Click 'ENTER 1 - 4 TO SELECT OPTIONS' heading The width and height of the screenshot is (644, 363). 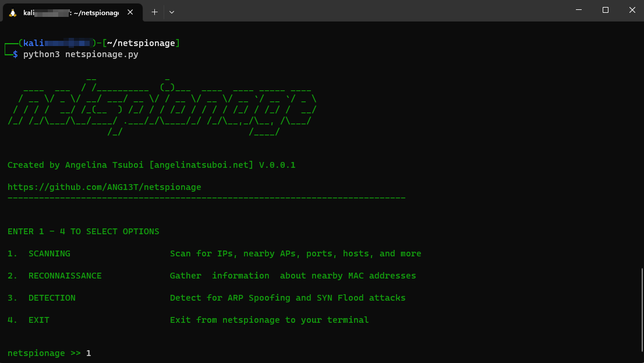83,231
